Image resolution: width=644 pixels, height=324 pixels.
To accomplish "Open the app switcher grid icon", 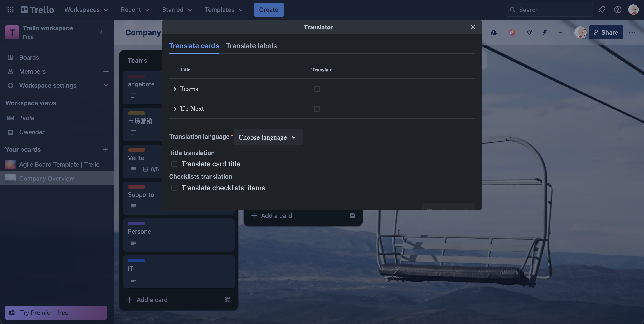I will tap(11, 10).
